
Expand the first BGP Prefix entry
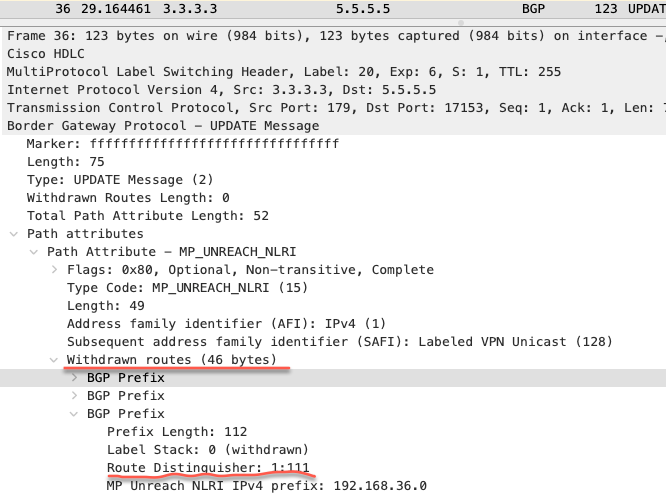click(x=74, y=377)
